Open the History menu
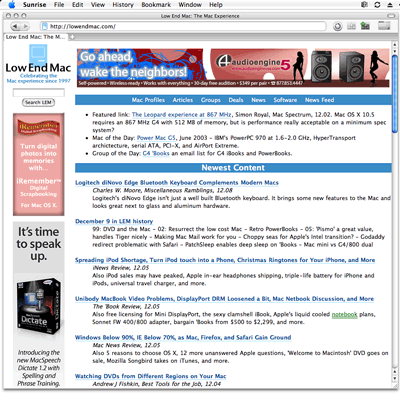The height and width of the screenshot is (400, 400). point(123,5)
